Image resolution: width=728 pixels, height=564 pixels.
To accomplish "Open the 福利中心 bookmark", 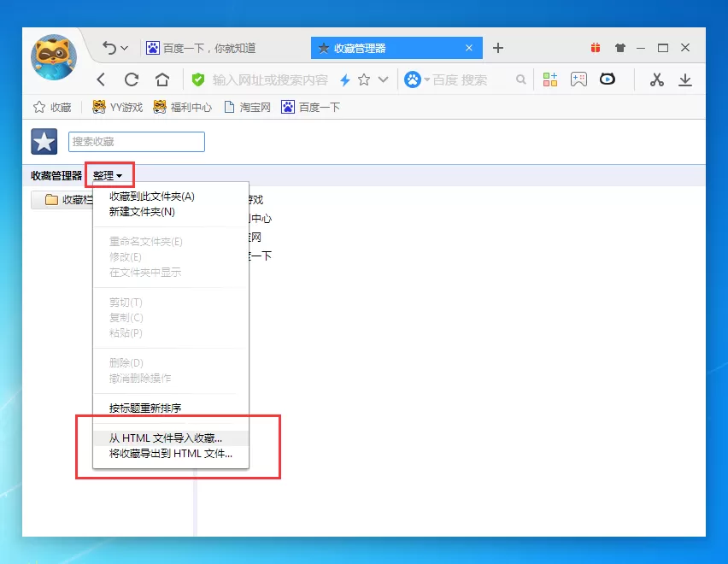I will click(183, 107).
